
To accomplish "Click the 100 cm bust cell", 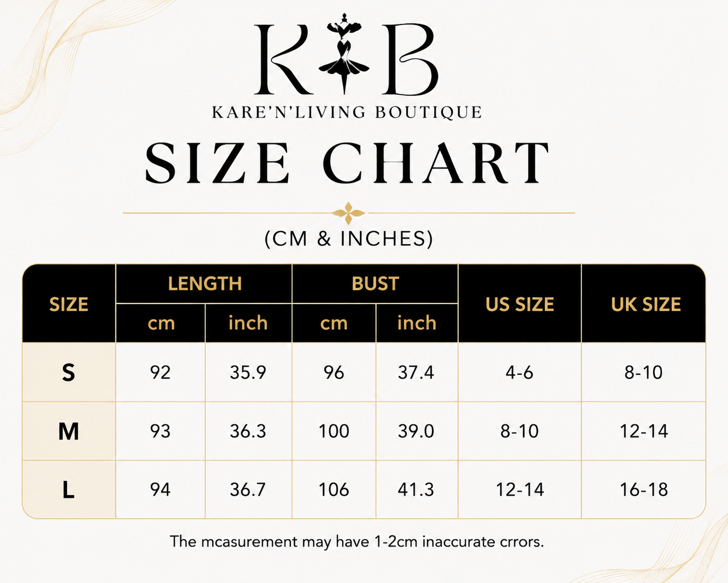I will click(334, 431).
